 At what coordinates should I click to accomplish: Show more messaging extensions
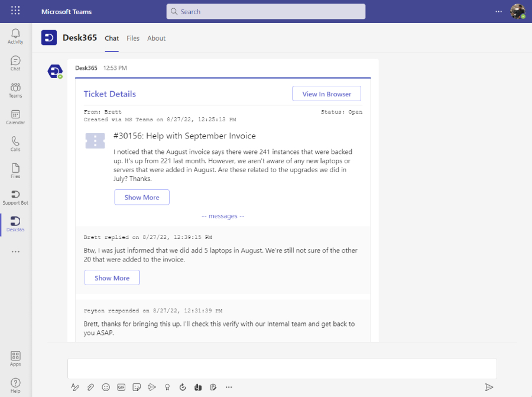coord(229,387)
